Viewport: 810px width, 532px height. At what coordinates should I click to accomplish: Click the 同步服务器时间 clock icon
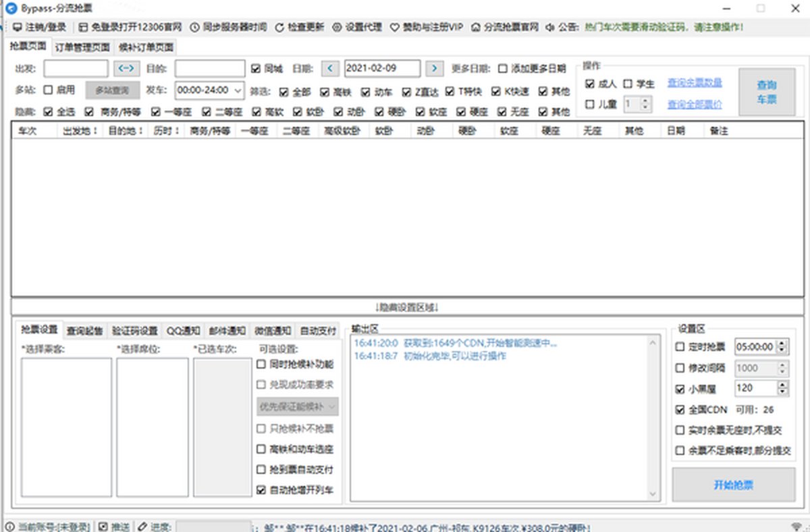[x=194, y=28]
